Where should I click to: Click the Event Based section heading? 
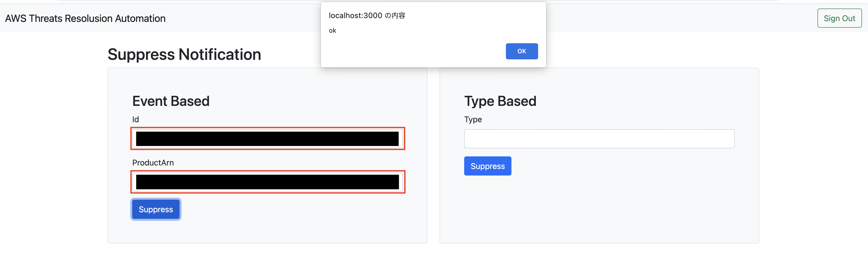coord(171,101)
